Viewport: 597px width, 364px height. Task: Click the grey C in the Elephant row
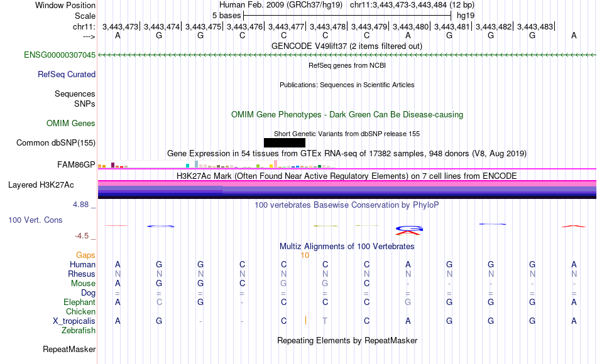coord(159,302)
